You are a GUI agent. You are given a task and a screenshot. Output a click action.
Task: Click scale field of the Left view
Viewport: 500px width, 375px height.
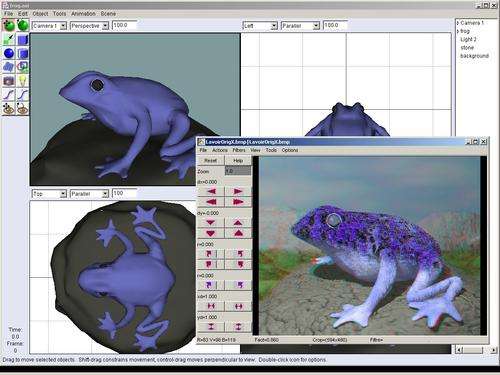335,25
